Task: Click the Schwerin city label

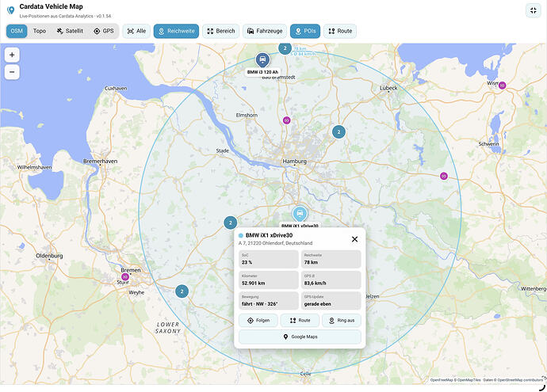Action: click(x=488, y=144)
